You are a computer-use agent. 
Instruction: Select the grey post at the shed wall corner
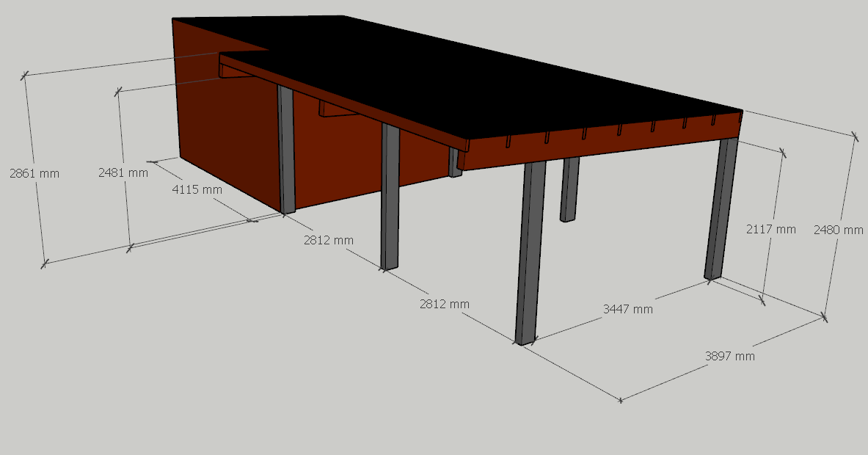(285, 150)
